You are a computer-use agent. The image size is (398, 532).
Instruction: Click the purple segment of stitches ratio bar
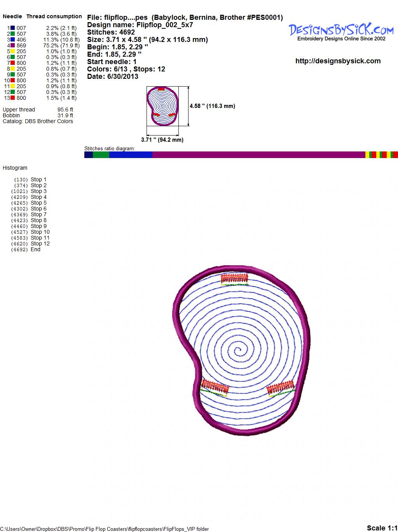[258, 155]
